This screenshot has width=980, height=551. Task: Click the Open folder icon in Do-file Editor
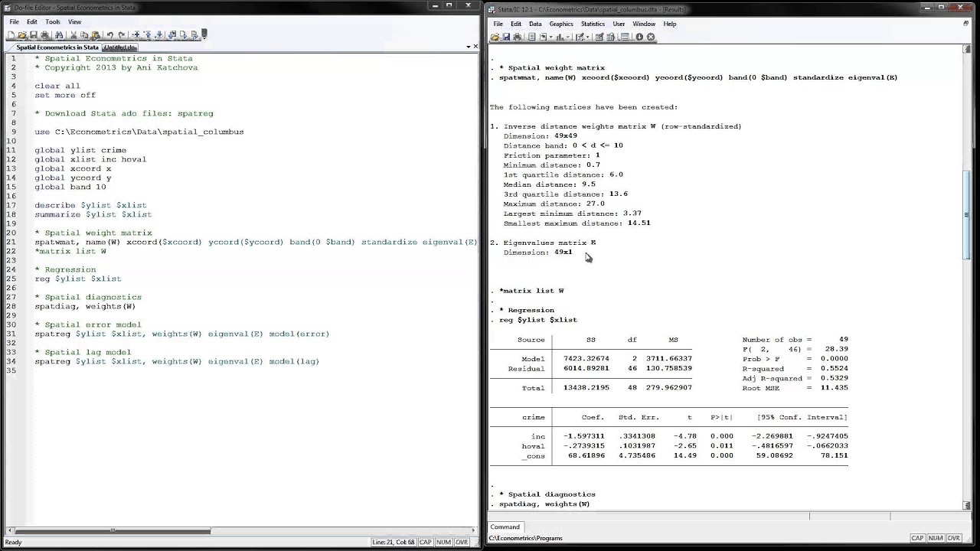pos(21,34)
